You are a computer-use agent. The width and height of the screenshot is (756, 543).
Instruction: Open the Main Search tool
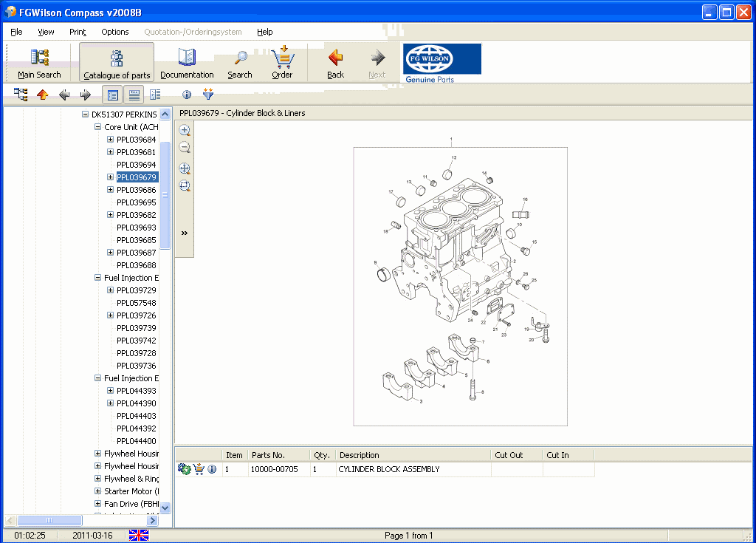coord(40,63)
